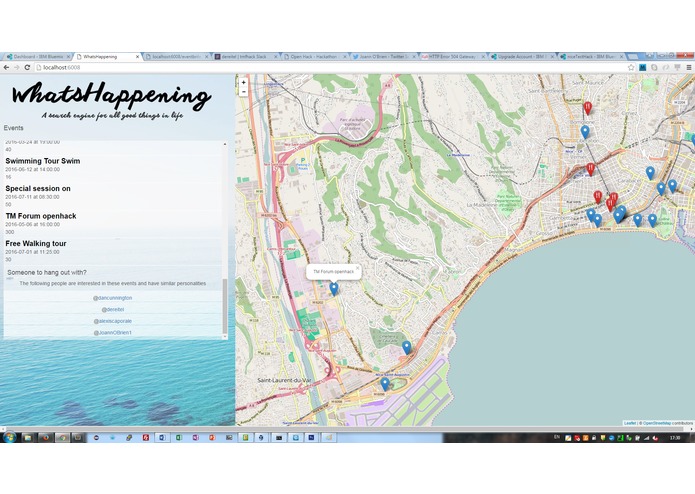
Task: Switch to HTTP Error 504 Gateway tab
Action: click(x=453, y=57)
